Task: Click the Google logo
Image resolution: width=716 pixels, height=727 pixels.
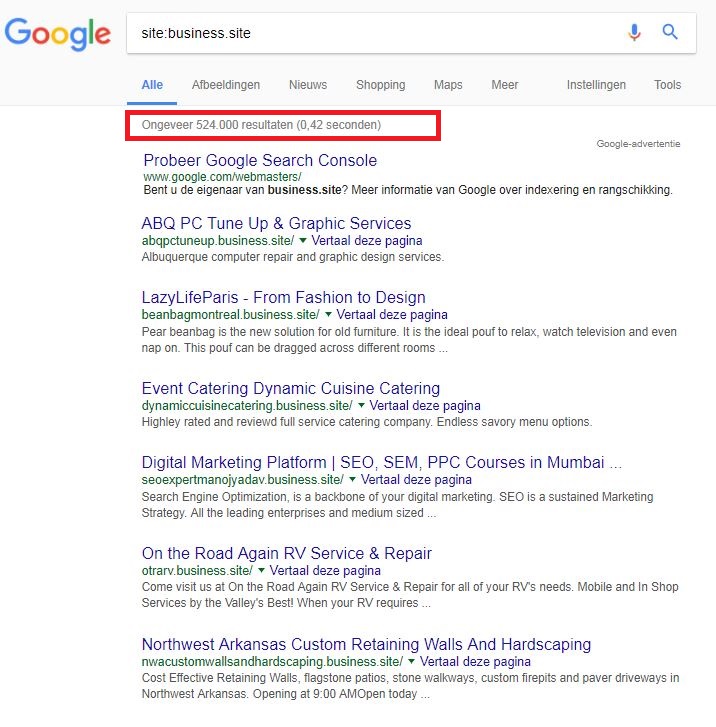Action: click(x=58, y=33)
